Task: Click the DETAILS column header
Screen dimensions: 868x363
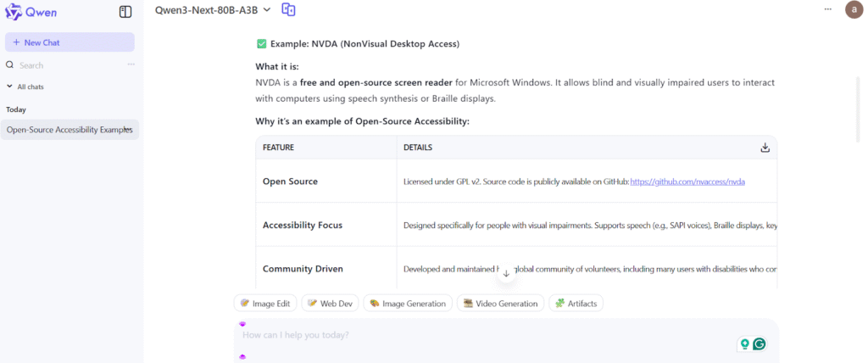Action: (587, 148)
